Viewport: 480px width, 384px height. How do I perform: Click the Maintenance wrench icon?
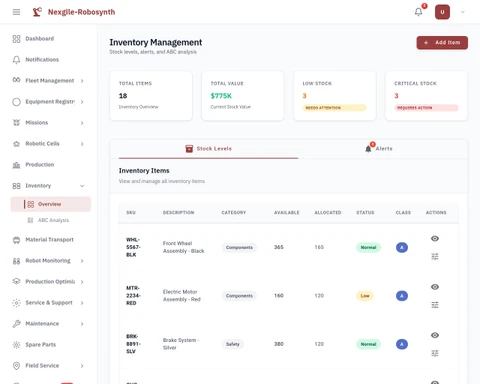[16, 324]
